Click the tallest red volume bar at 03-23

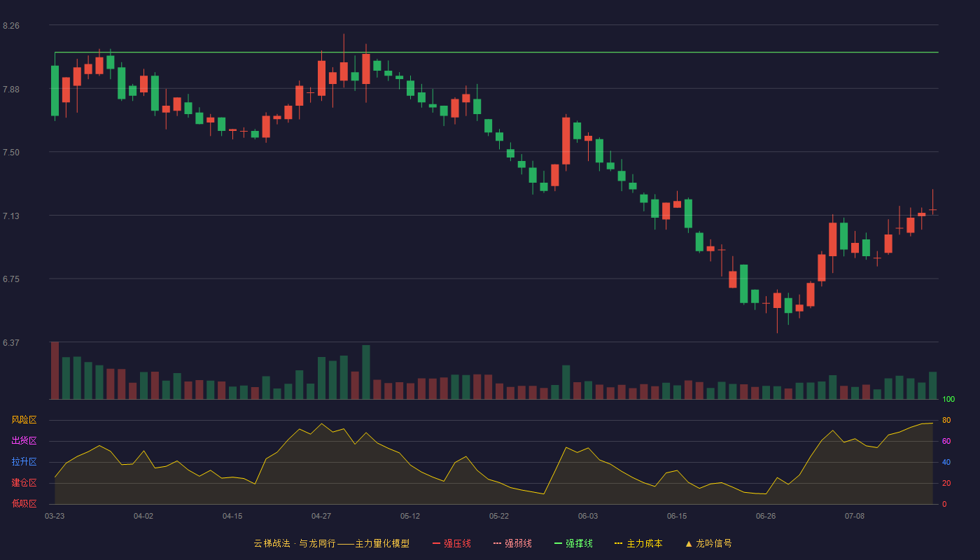click(x=55, y=370)
